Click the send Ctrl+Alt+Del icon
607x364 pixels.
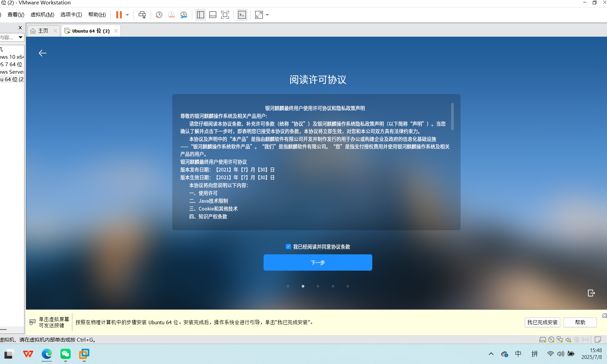pyautogui.click(x=142, y=15)
